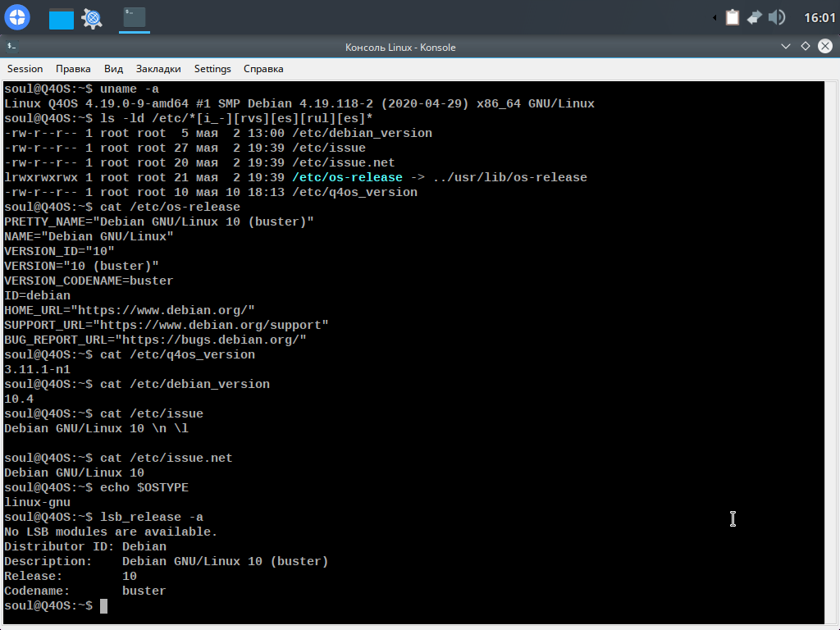The image size is (840, 630).
Task: Open Konsole window menu icon in titlebar
Action: pos(11,47)
